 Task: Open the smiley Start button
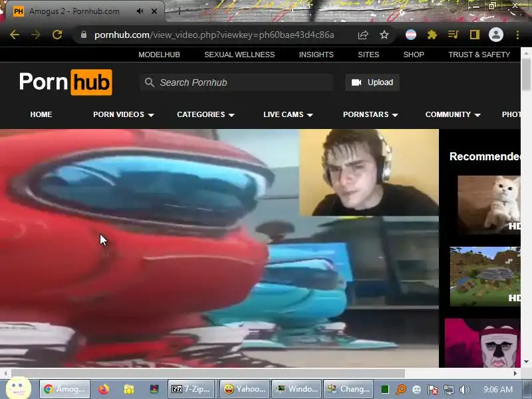tap(19, 388)
